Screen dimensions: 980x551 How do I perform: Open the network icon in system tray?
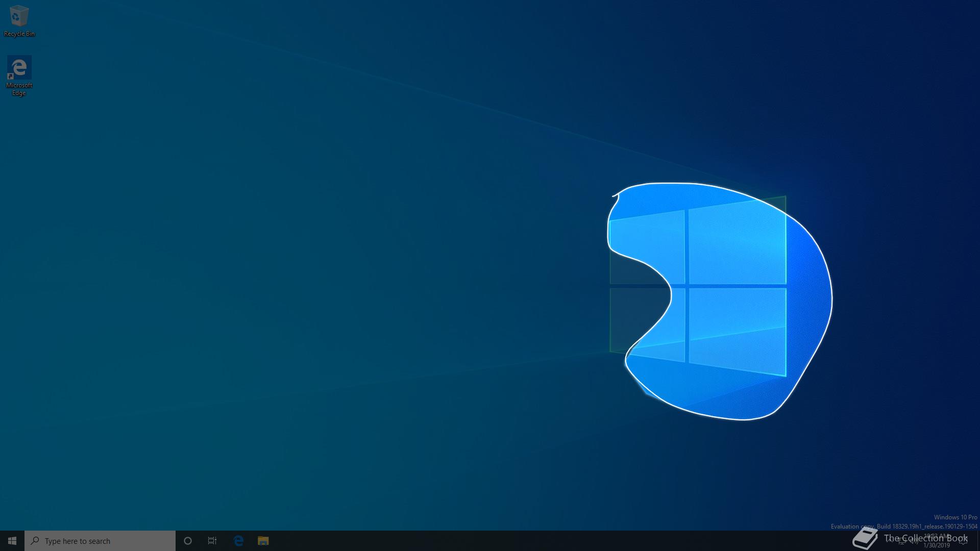902,541
